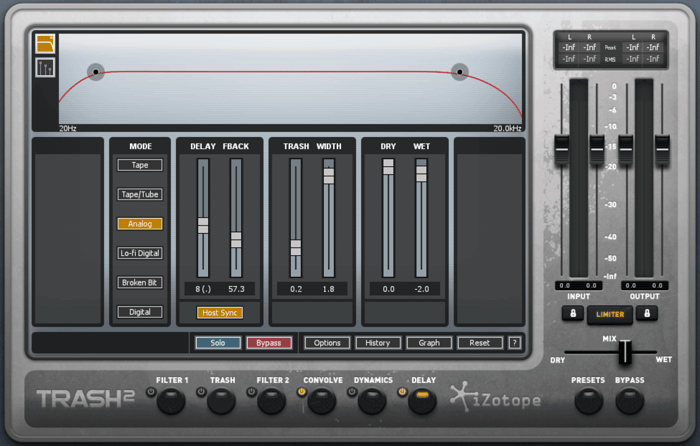Click the input gain lock icon
The height and width of the screenshot is (446, 700).
click(573, 313)
